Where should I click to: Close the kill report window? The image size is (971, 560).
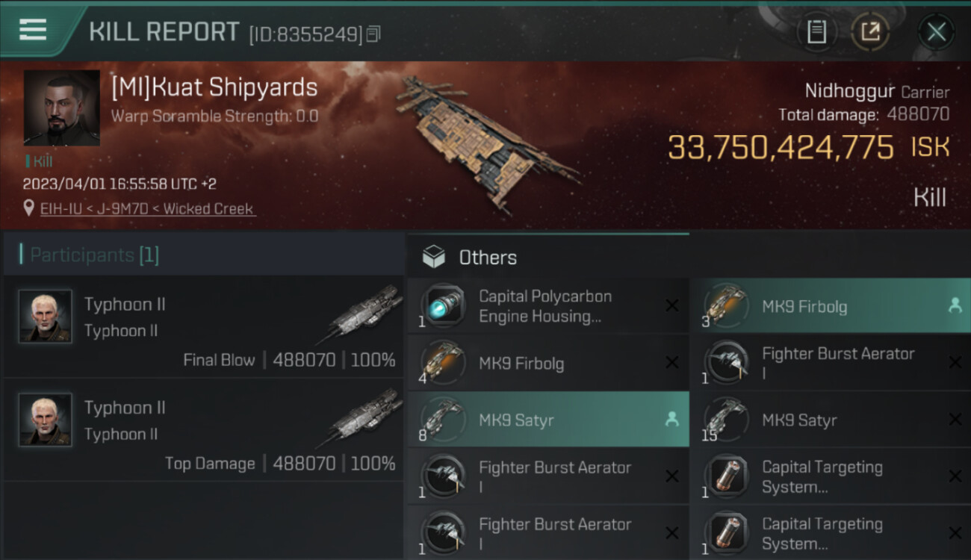coord(936,31)
